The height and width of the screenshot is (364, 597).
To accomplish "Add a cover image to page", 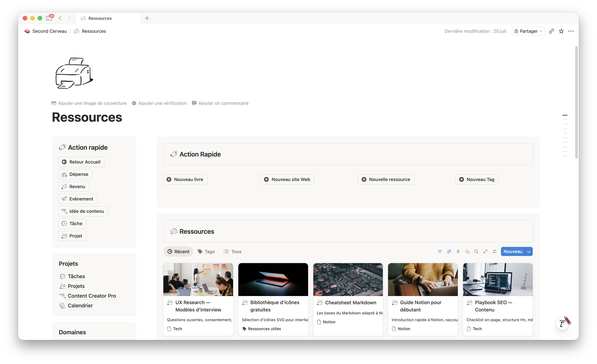I will pyautogui.click(x=89, y=103).
